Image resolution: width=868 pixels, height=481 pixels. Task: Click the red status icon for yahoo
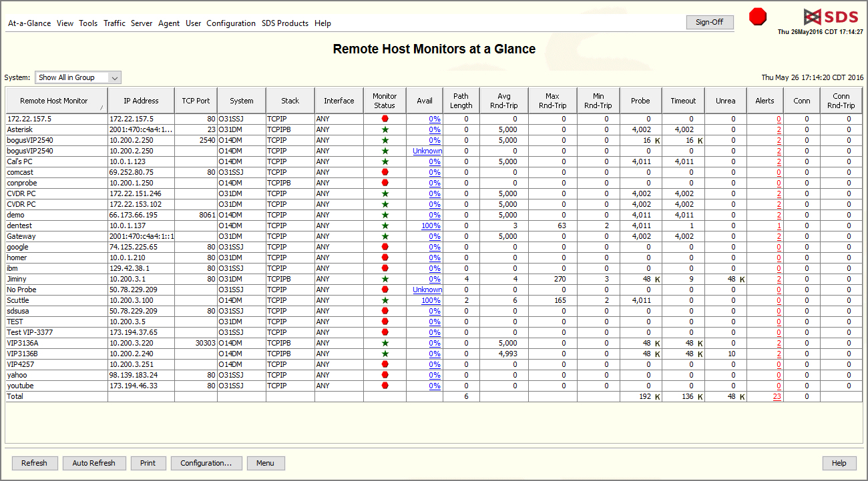[385, 375]
